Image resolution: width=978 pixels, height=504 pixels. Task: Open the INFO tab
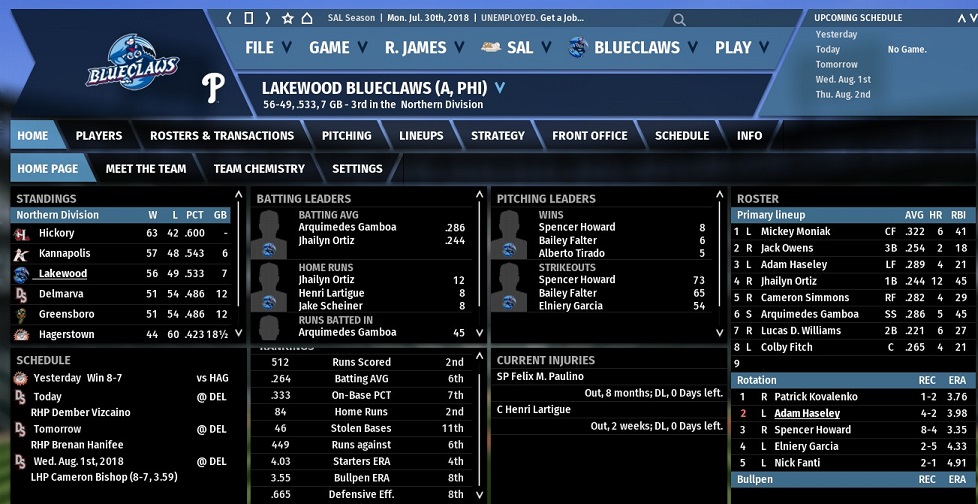click(x=749, y=135)
